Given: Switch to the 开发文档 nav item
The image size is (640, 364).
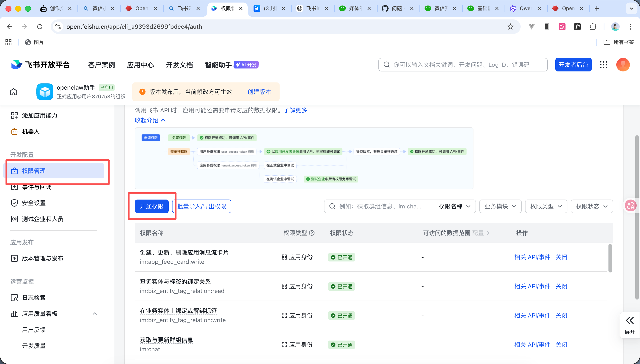Looking at the screenshot, I should click(x=179, y=64).
